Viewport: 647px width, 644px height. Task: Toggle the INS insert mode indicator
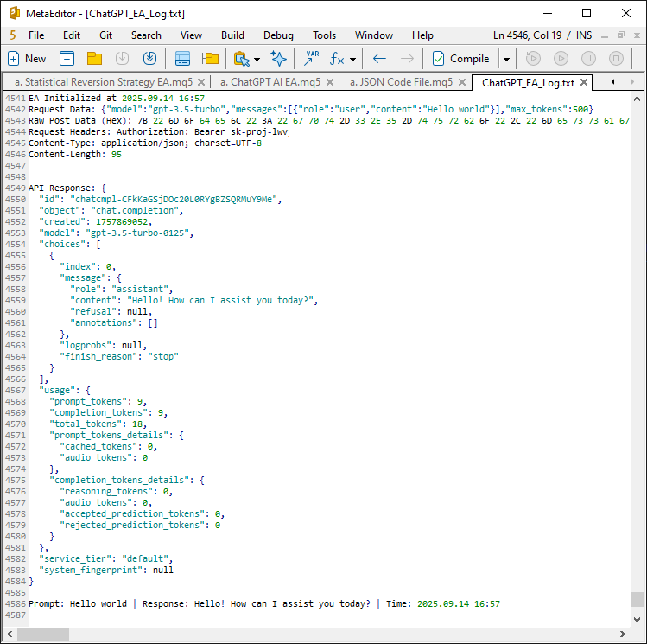click(584, 35)
